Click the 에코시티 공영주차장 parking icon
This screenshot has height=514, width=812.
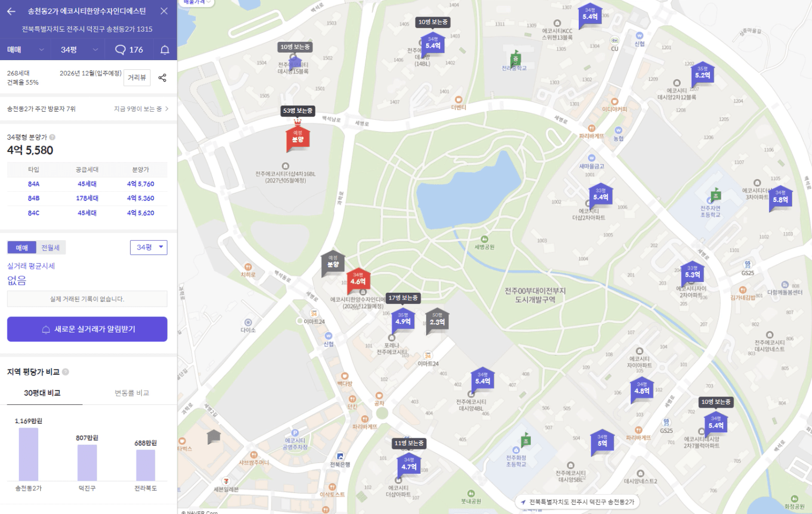click(294, 432)
